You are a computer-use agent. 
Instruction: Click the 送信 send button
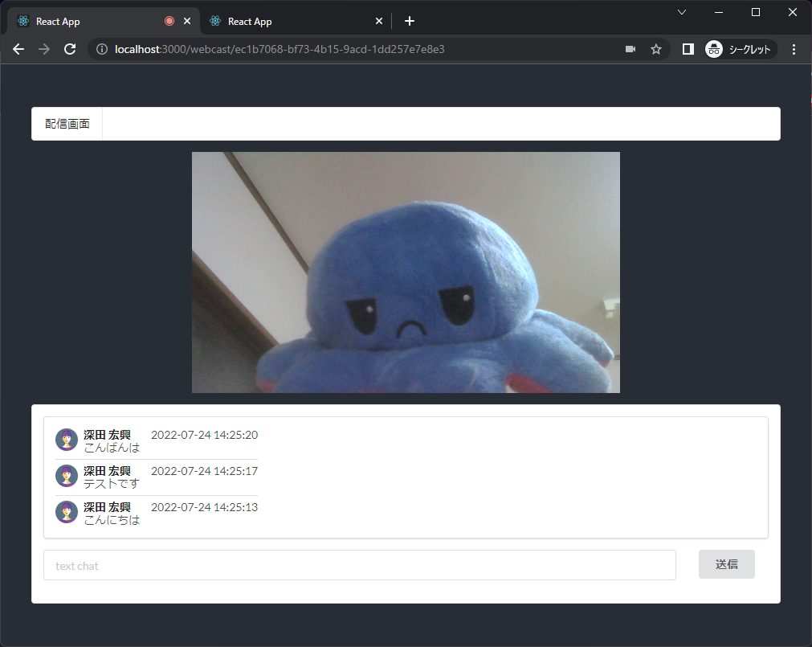click(x=727, y=564)
